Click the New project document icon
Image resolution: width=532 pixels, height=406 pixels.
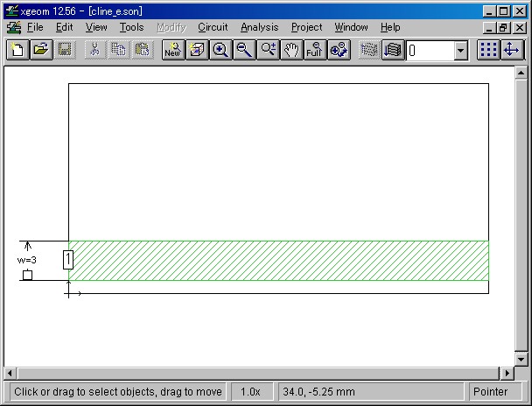click(17, 50)
